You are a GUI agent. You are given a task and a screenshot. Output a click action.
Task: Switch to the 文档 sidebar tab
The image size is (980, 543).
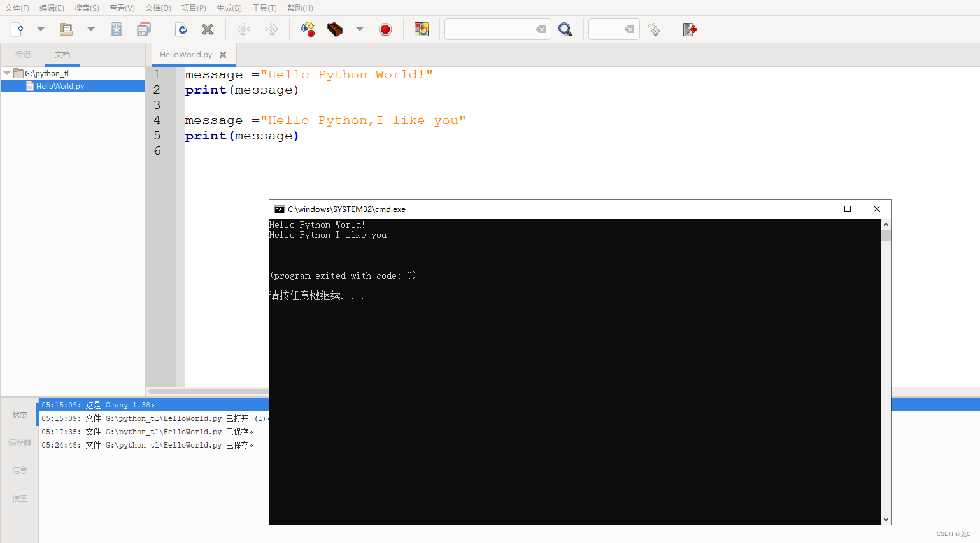[x=62, y=55]
